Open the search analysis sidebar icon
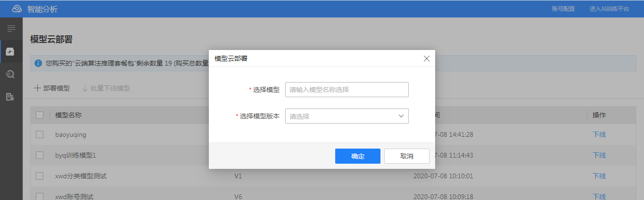The width and height of the screenshot is (644, 200). (10, 74)
